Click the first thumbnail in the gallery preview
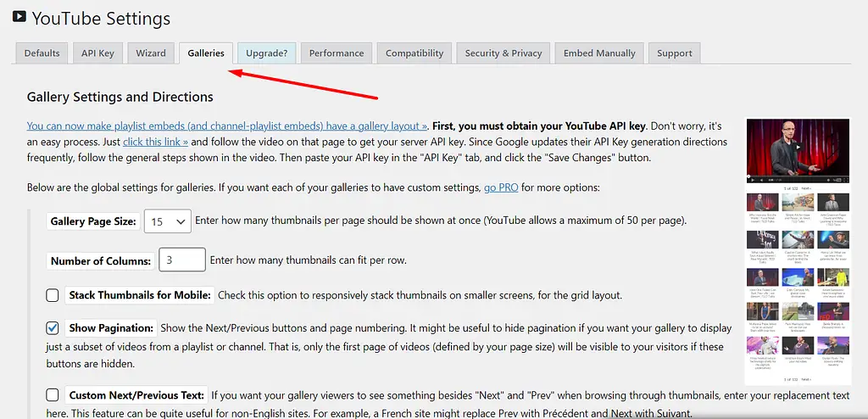868x419 pixels. tap(762, 204)
